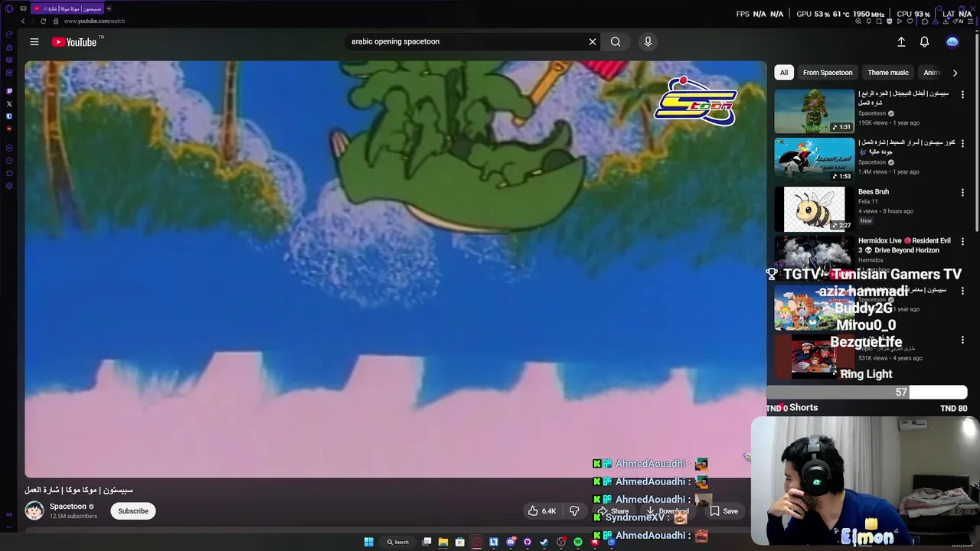Select the YouTube browser tab
Viewport: 980px width, 551px height.
pyautogui.click(x=67, y=8)
